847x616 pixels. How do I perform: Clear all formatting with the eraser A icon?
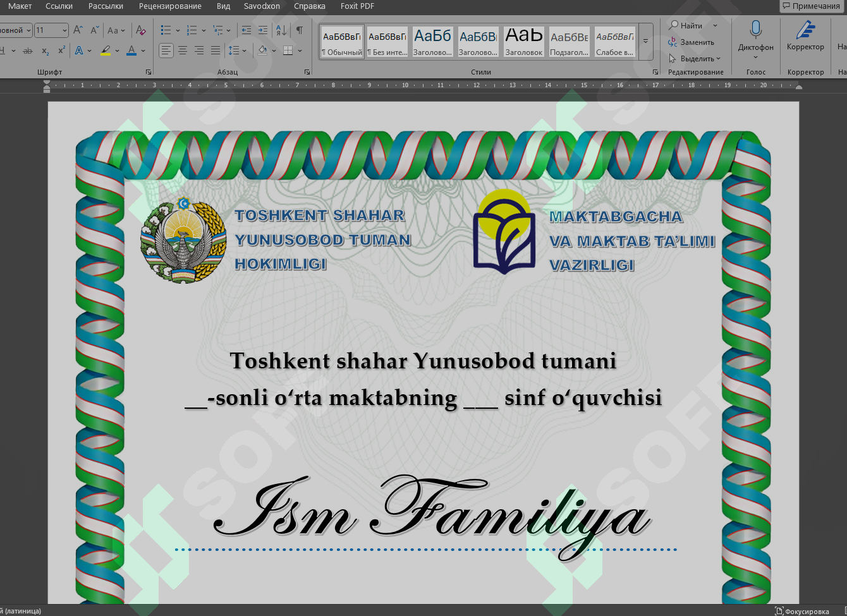141,30
